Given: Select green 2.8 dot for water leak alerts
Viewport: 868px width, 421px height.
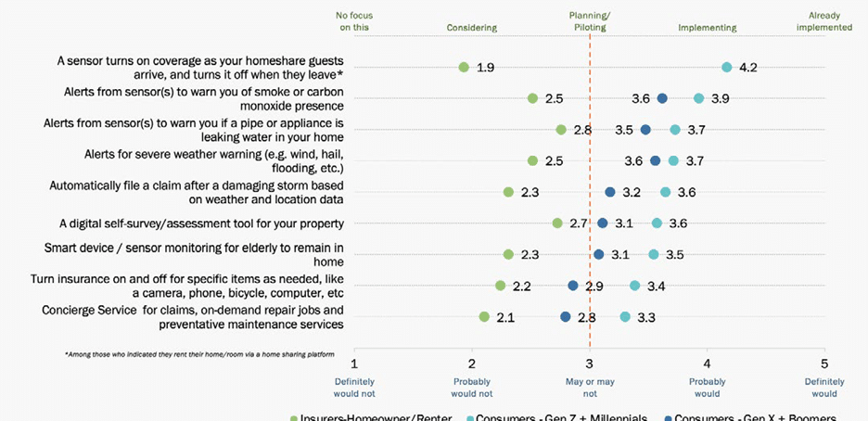Looking at the screenshot, I should click(x=561, y=130).
